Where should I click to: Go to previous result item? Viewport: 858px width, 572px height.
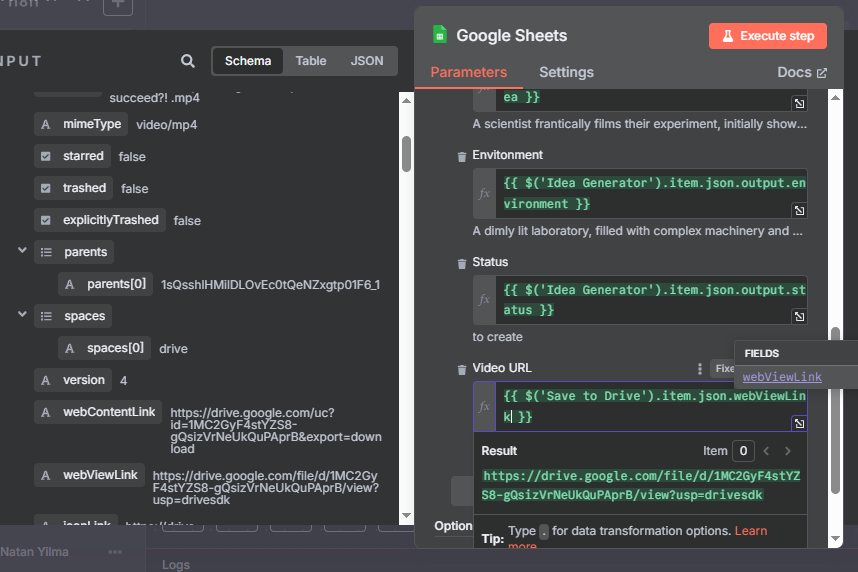[766, 451]
